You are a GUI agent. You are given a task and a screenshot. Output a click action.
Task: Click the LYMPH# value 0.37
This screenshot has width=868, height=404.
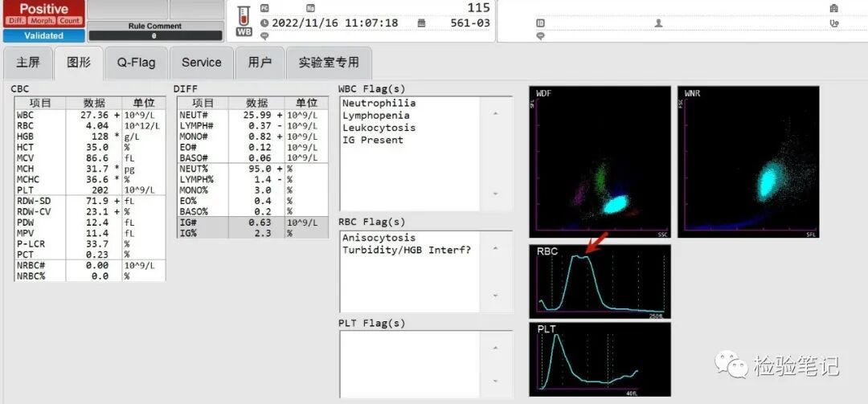pos(260,125)
